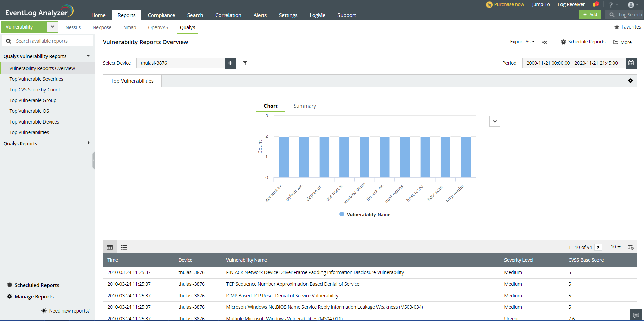Image resolution: width=644 pixels, height=321 pixels.
Task: Click the column chooser icon above table
Action: (x=630, y=247)
